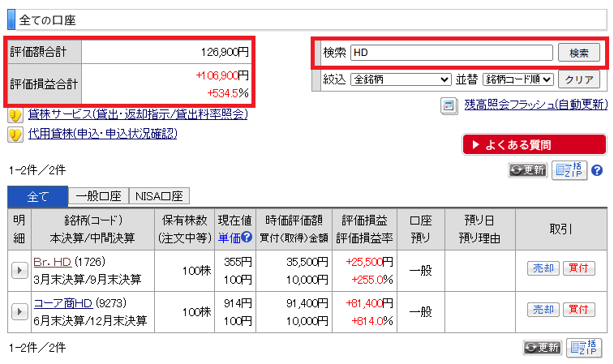Open the 絞込 全銘柄 filter dropdown
The height and width of the screenshot is (364, 614).
[x=400, y=79]
